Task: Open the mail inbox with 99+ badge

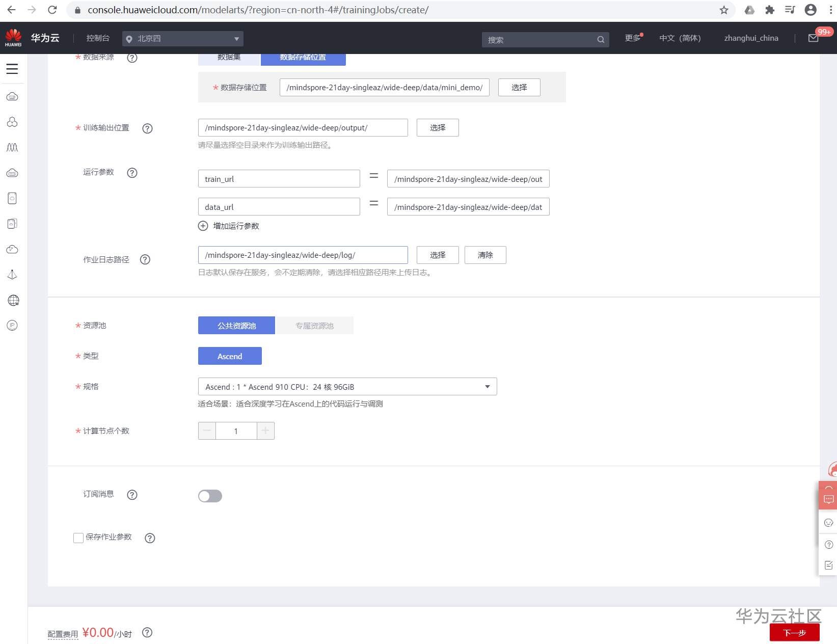Action: click(x=814, y=38)
